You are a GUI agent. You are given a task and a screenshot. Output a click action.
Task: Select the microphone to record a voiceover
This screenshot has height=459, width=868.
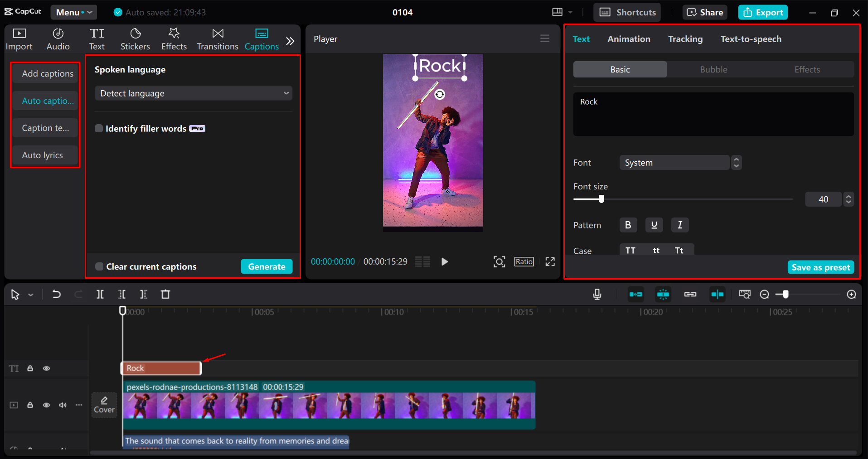click(x=596, y=294)
